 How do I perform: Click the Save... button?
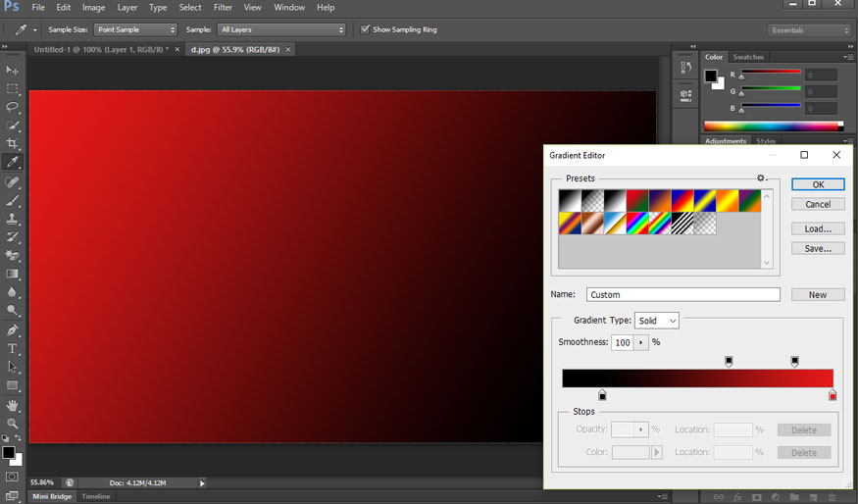818,248
